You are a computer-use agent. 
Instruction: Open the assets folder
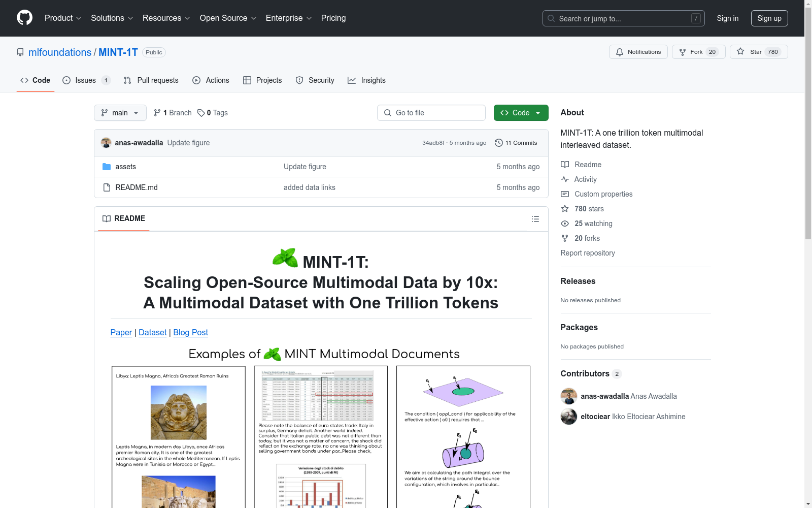(125, 167)
